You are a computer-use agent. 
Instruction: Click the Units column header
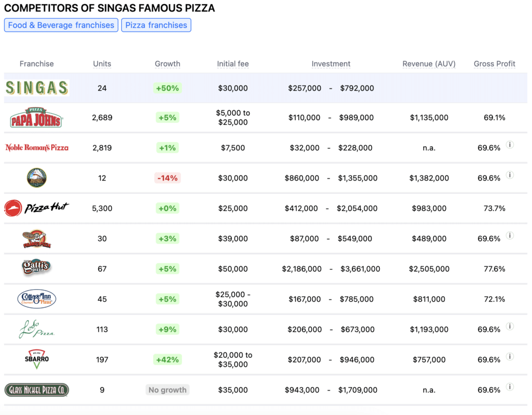point(102,64)
